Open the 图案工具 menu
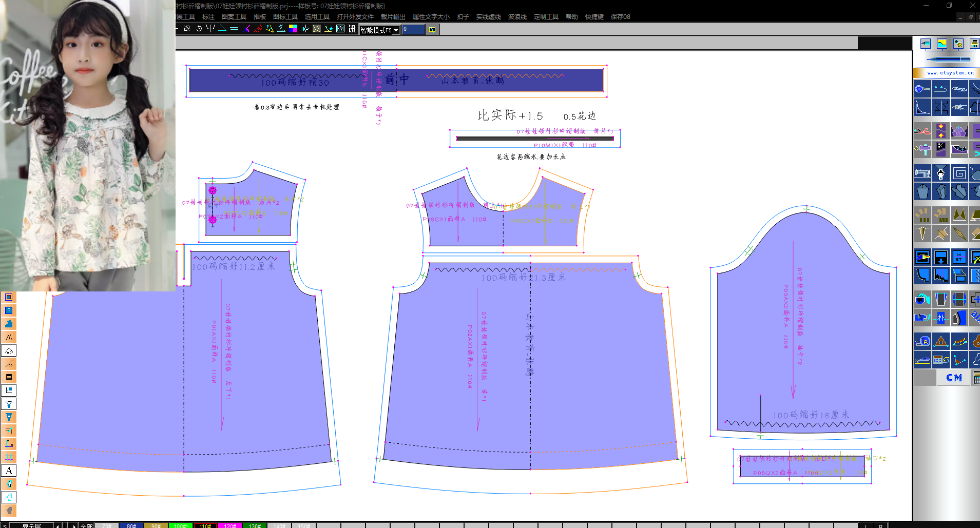The image size is (980, 528). [234, 17]
